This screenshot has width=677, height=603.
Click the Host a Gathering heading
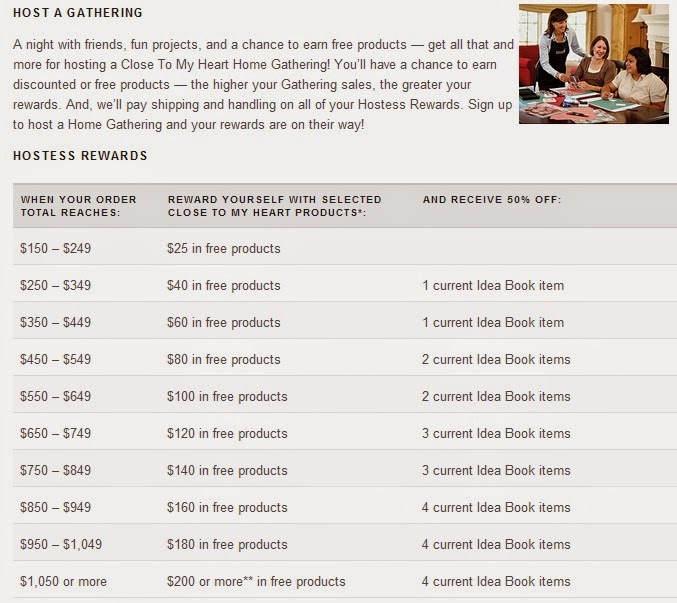pyautogui.click(x=78, y=13)
